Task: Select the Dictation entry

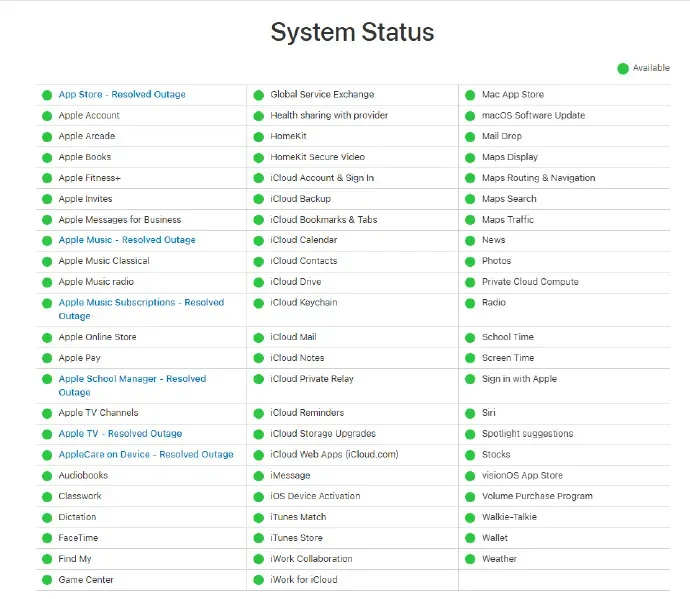Action: [77, 517]
